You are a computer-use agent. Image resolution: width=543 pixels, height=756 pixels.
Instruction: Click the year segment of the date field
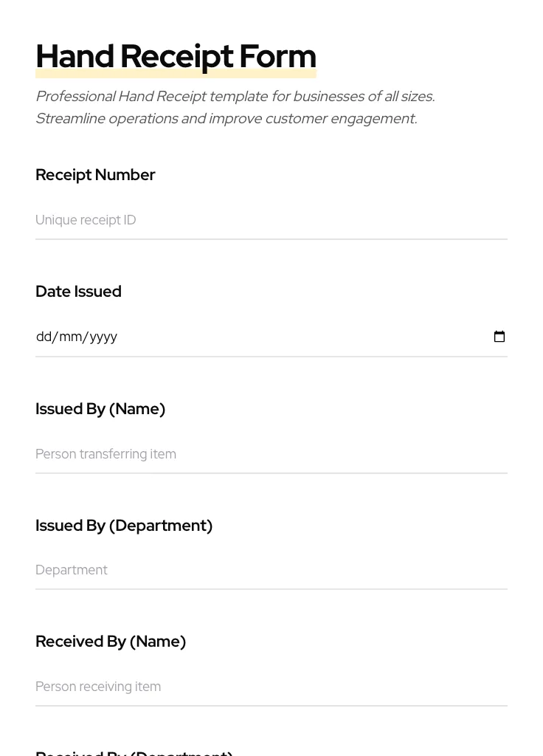click(x=102, y=337)
